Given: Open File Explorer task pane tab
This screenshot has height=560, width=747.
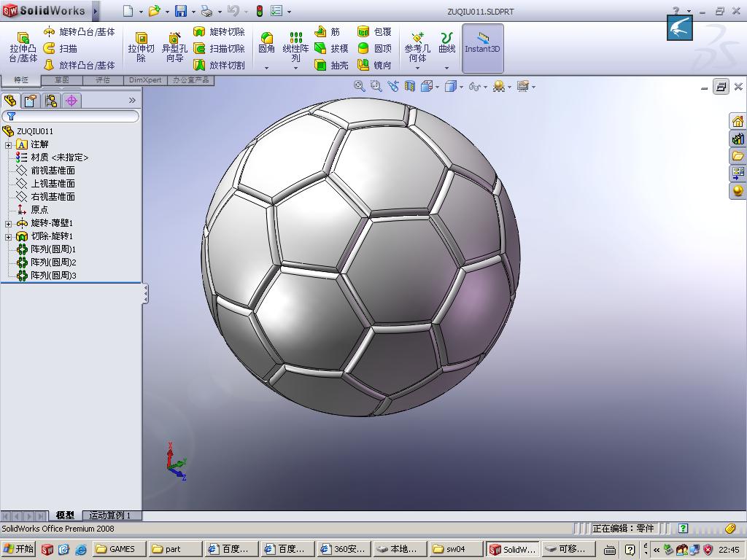Looking at the screenshot, I should (738, 156).
